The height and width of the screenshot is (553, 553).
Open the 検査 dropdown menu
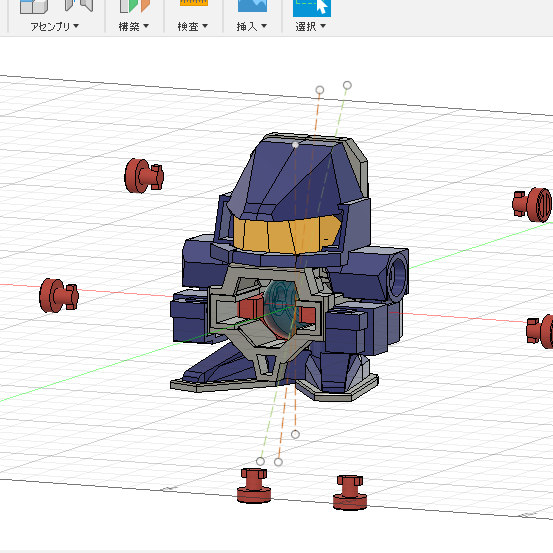tap(193, 26)
